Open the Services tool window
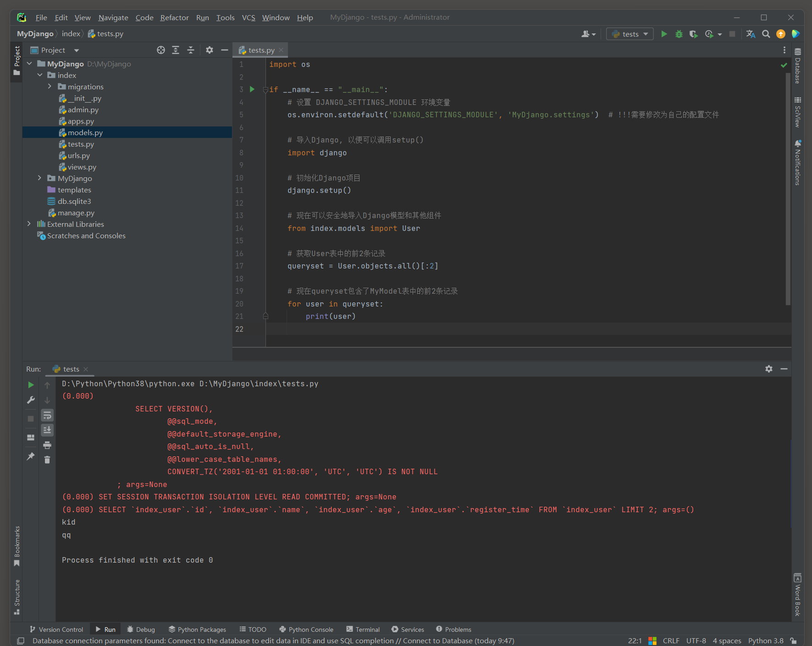Viewport: 812px width, 646px height. (408, 630)
